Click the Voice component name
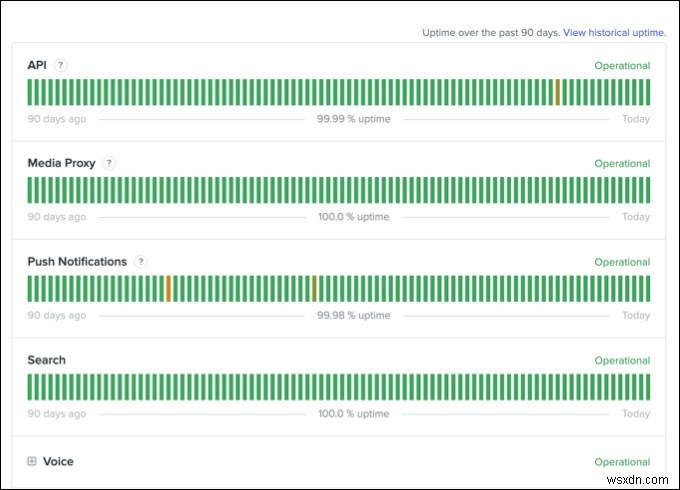This screenshot has height=490, width=680. click(58, 461)
